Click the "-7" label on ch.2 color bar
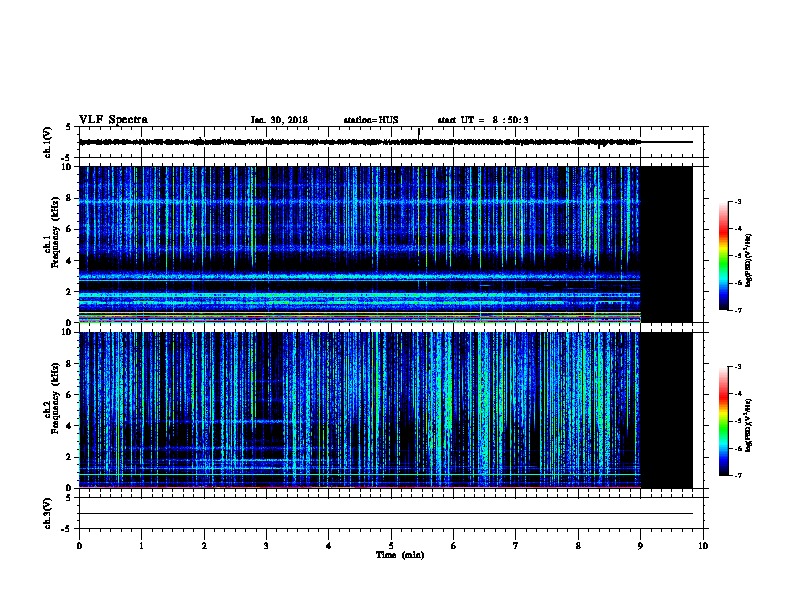The height and width of the screenshot is (612, 792). (737, 475)
